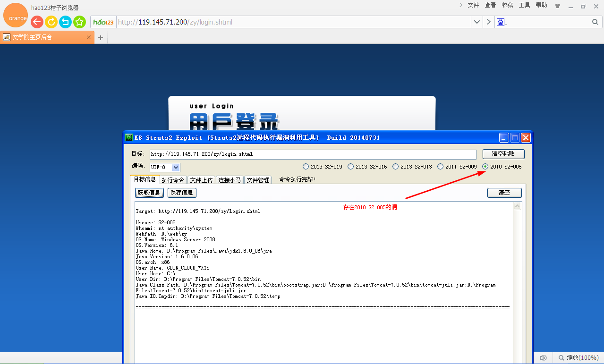Close the K8 Struts2 Exploit window
The image size is (604, 364).
pos(526,138)
